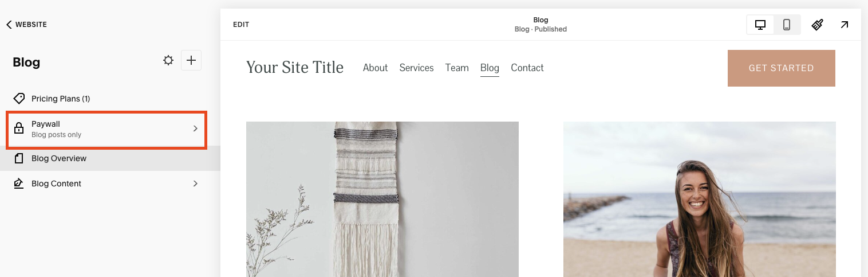Go back to Website menu
This screenshot has width=868, height=277.
point(26,25)
